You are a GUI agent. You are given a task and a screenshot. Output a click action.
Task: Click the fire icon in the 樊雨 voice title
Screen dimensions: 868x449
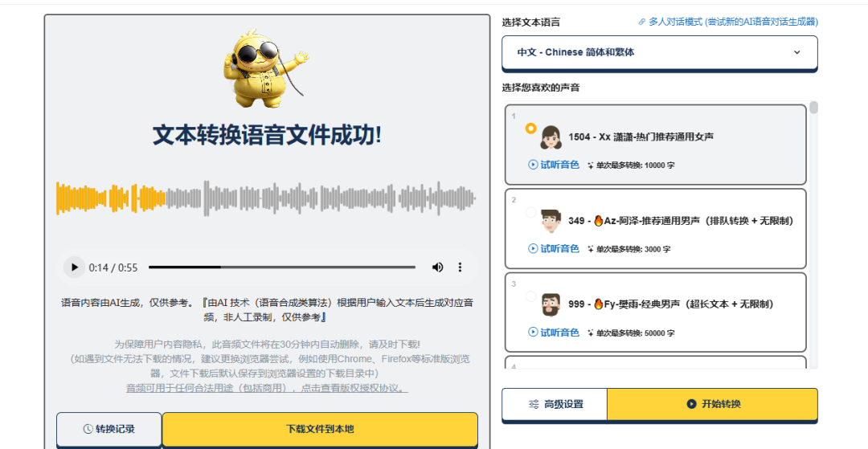(599, 304)
